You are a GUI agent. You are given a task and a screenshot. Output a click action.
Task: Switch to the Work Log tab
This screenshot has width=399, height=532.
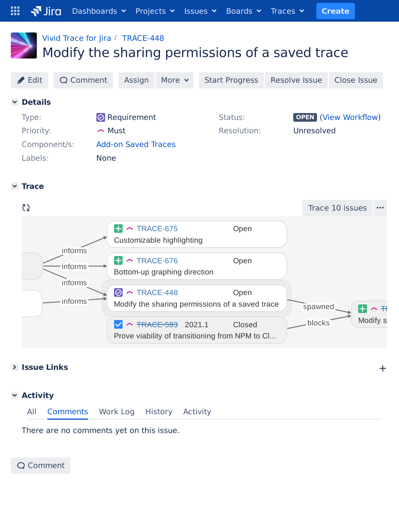117,412
